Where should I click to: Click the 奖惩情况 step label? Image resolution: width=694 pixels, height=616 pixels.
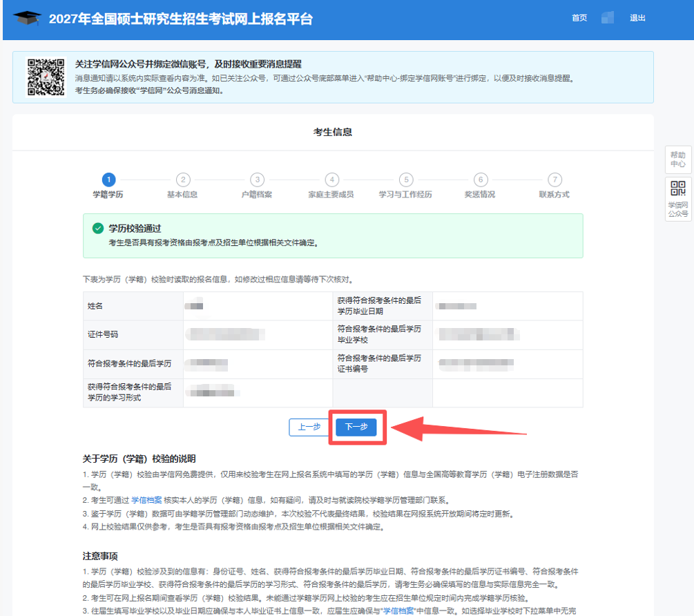(x=480, y=194)
